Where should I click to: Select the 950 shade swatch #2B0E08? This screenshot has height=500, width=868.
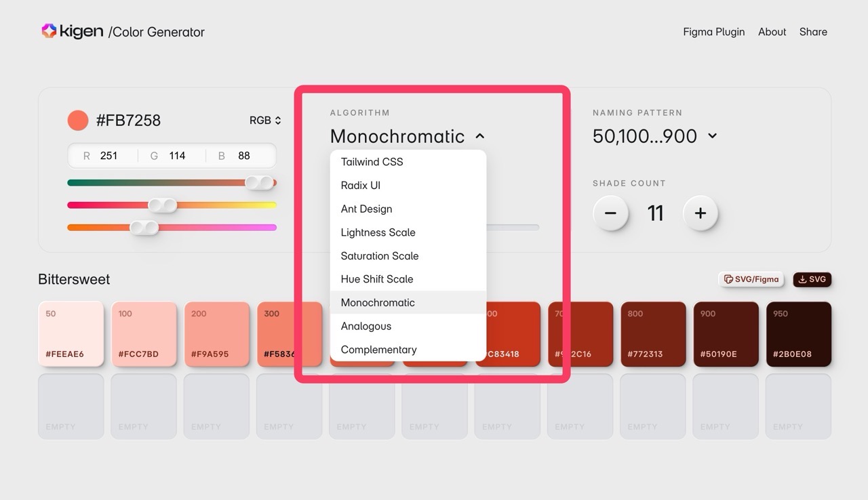point(798,334)
